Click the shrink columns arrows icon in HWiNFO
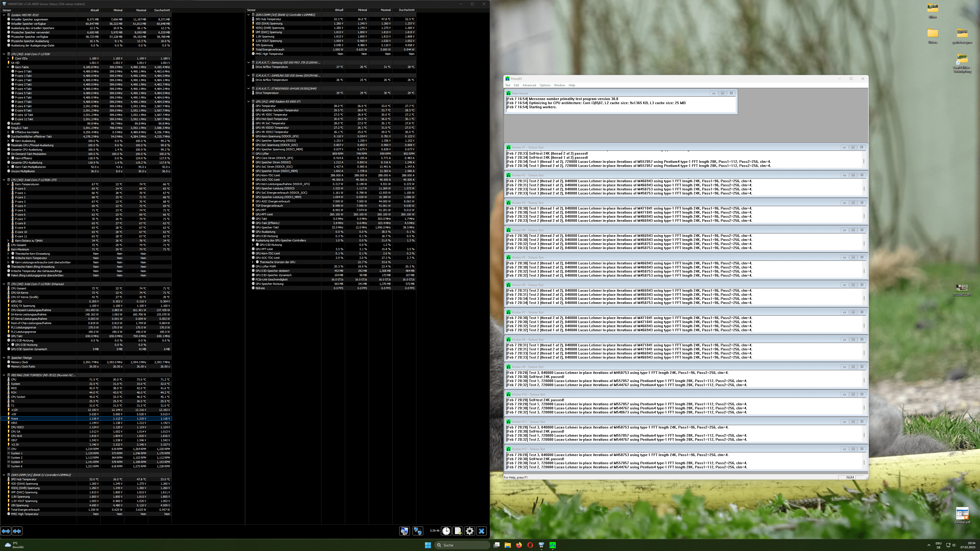Image resolution: width=980 pixels, height=551 pixels. 17,531
